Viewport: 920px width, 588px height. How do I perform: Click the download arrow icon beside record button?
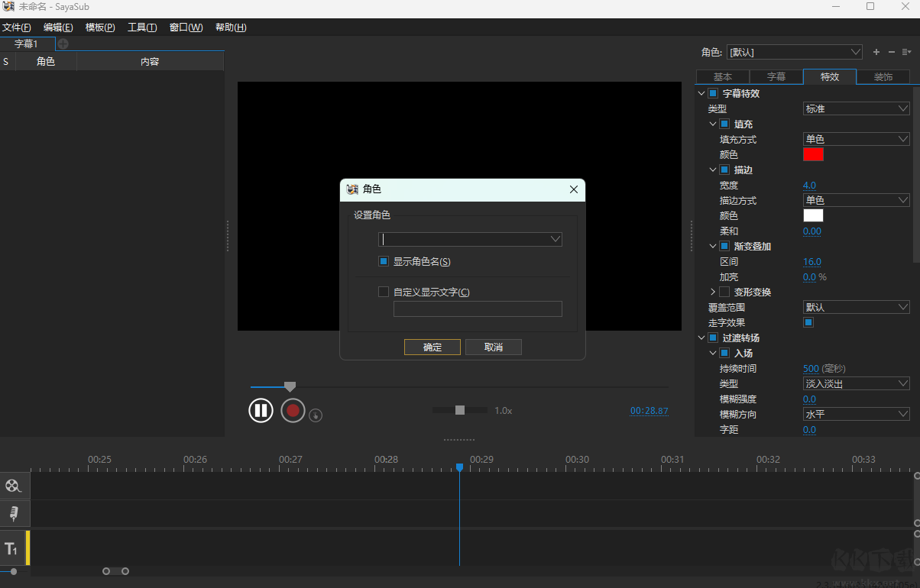tap(316, 414)
